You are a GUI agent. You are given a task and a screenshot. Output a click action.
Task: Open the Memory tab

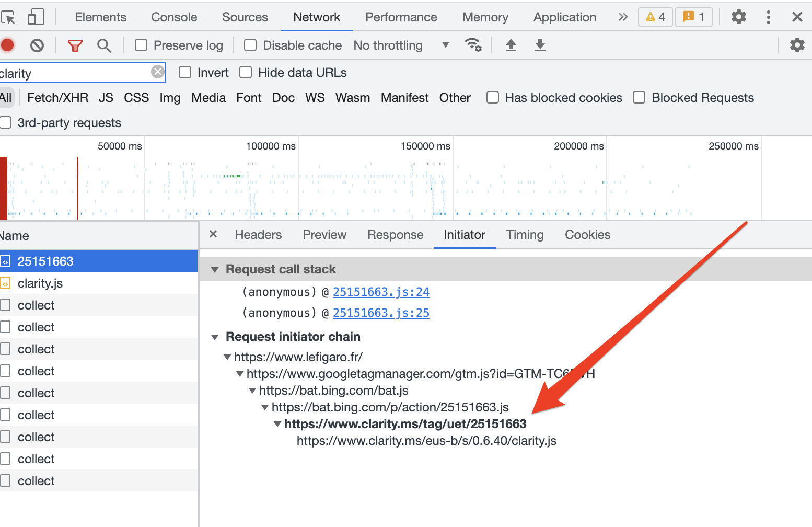485,17
